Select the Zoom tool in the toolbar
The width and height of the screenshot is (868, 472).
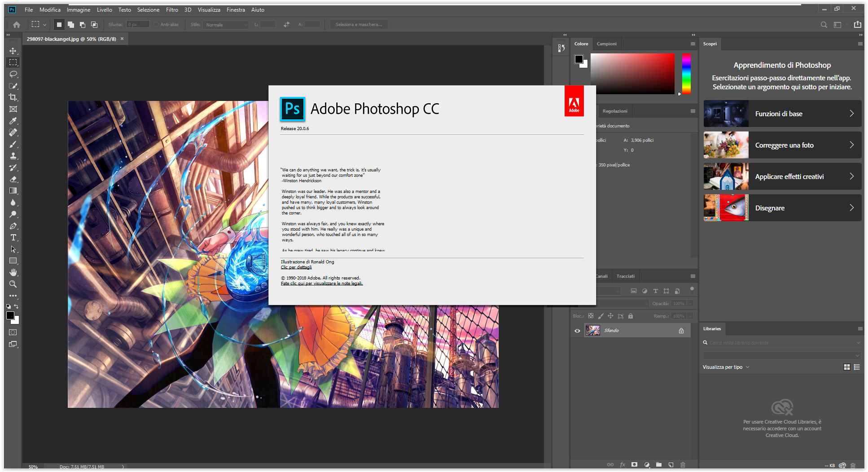tap(13, 284)
